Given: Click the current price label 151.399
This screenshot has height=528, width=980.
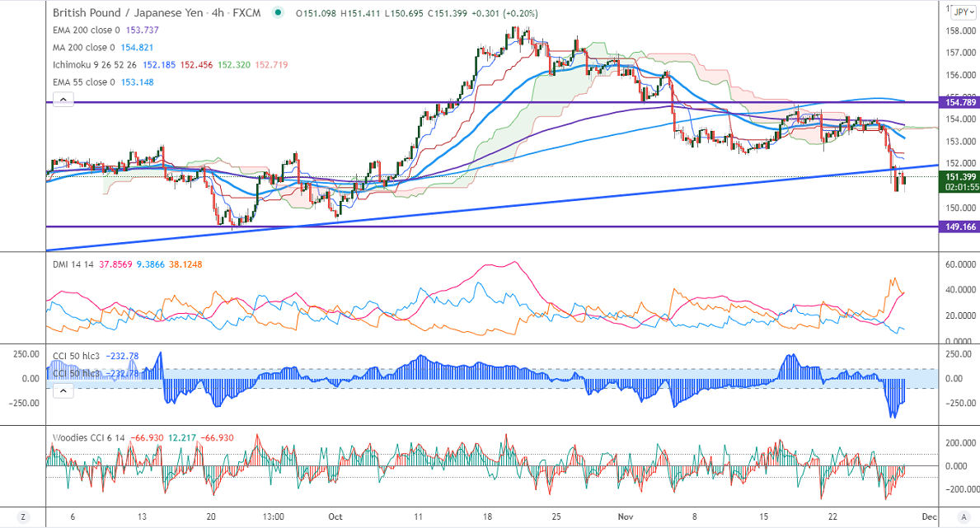Looking at the screenshot, I should 959,177.
